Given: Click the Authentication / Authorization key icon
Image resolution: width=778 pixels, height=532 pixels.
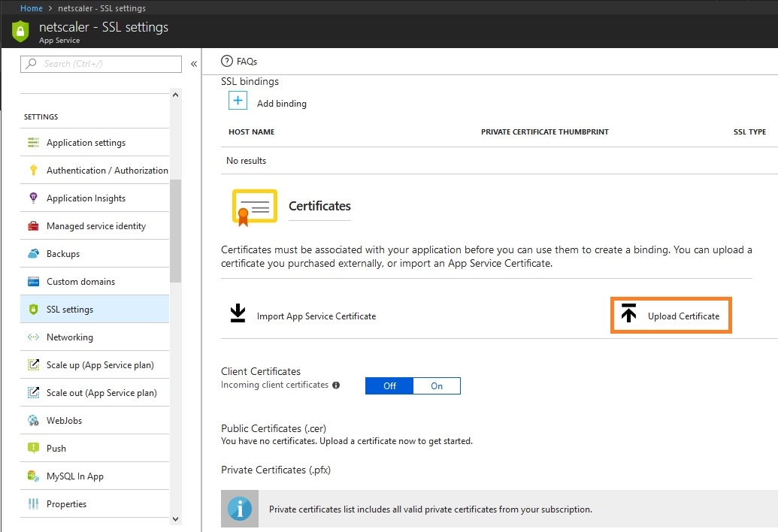Looking at the screenshot, I should [33, 171].
